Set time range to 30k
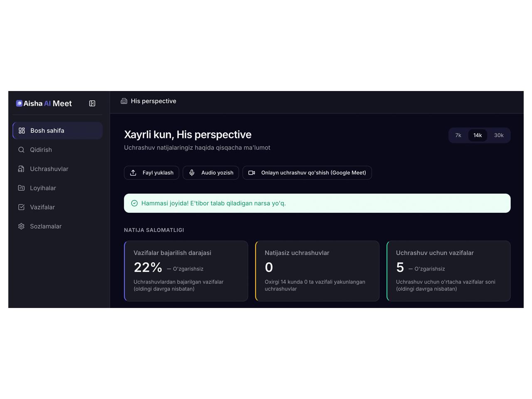Viewport: 532px width, 399px height. click(499, 135)
